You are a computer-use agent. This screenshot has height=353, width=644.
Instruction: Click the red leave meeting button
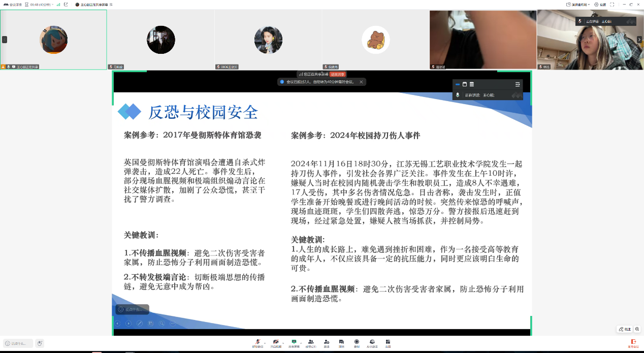click(633, 343)
